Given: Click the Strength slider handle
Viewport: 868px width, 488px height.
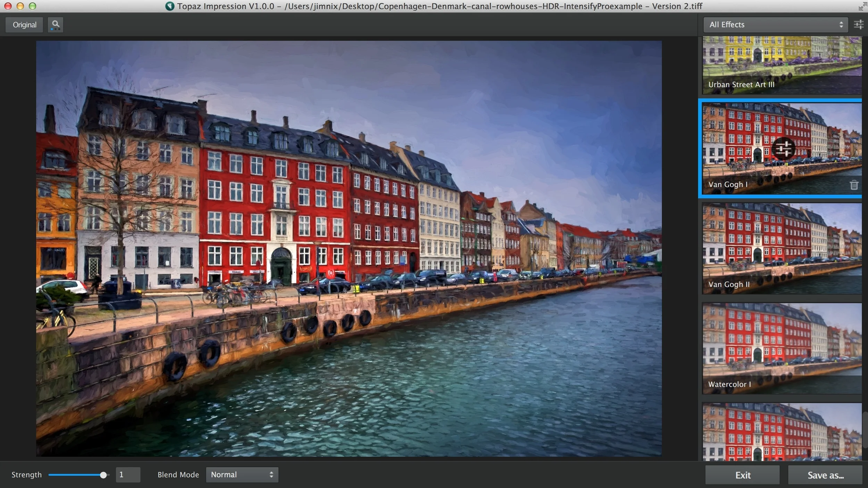Looking at the screenshot, I should coord(103,475).
